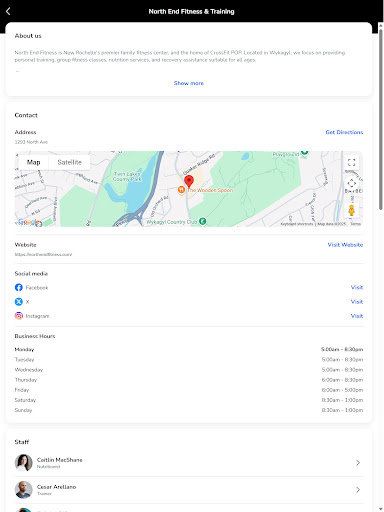
Task: Open fullscreen map view
Action: click(351, 162)
